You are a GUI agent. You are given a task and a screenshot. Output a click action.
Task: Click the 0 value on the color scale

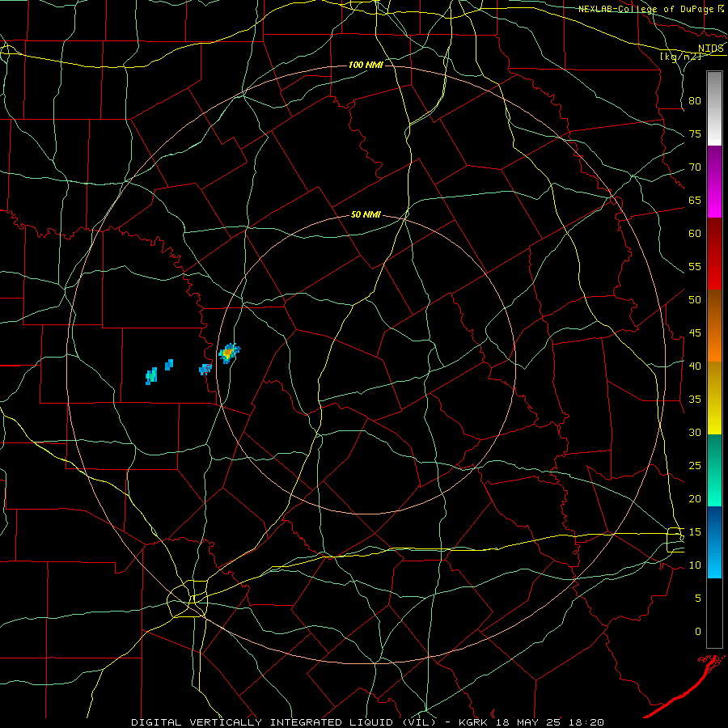pos(698,632)
